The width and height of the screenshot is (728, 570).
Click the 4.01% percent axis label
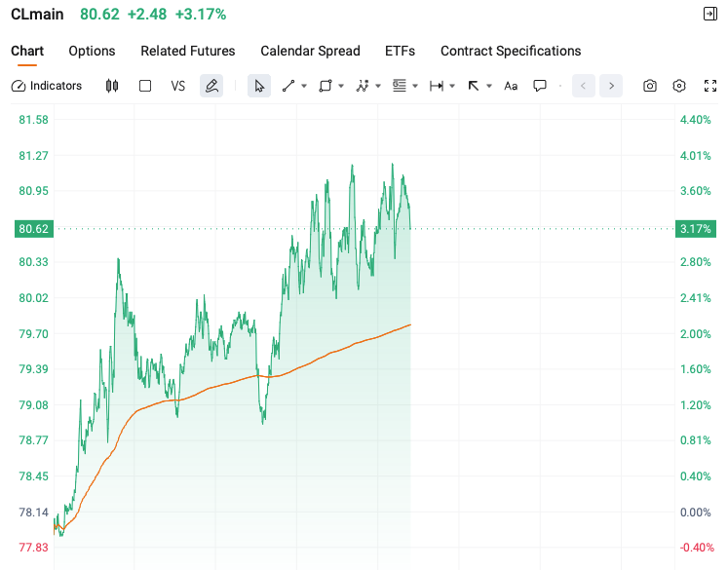click(696, 156)
